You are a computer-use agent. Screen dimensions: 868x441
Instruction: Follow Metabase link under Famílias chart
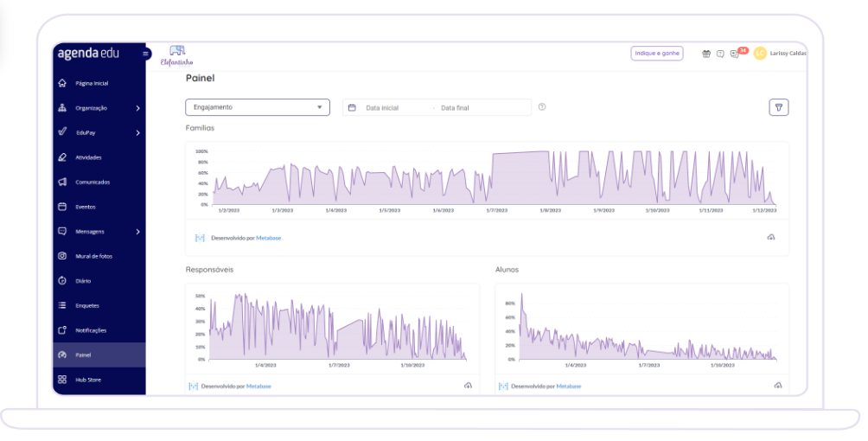pos(269,238)
